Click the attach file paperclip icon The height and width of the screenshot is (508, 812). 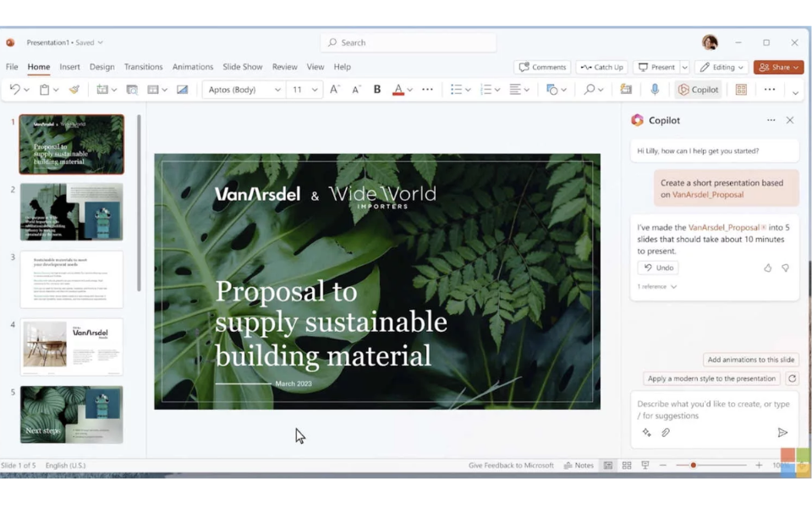pos(666,433)
